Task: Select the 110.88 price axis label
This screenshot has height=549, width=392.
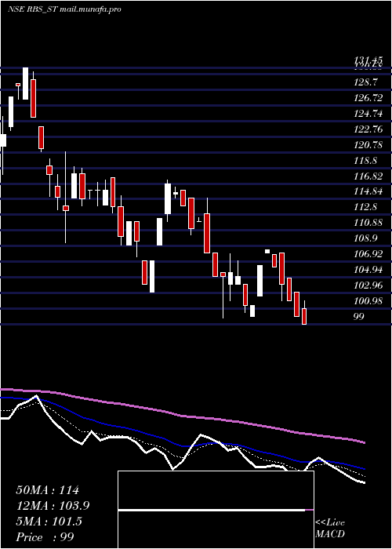Action: click(368, 223)
